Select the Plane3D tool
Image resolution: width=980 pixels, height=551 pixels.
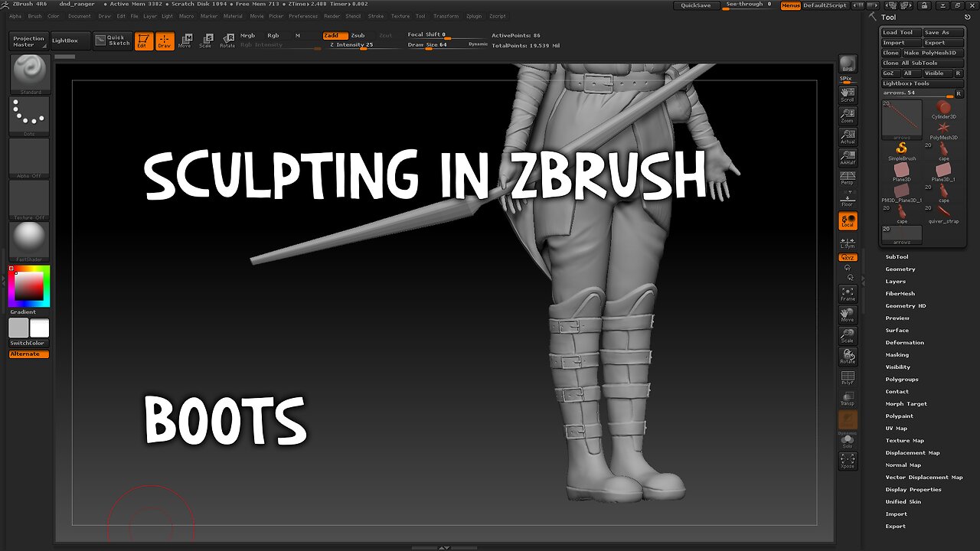pyautogui.click(x=902, y=171)
